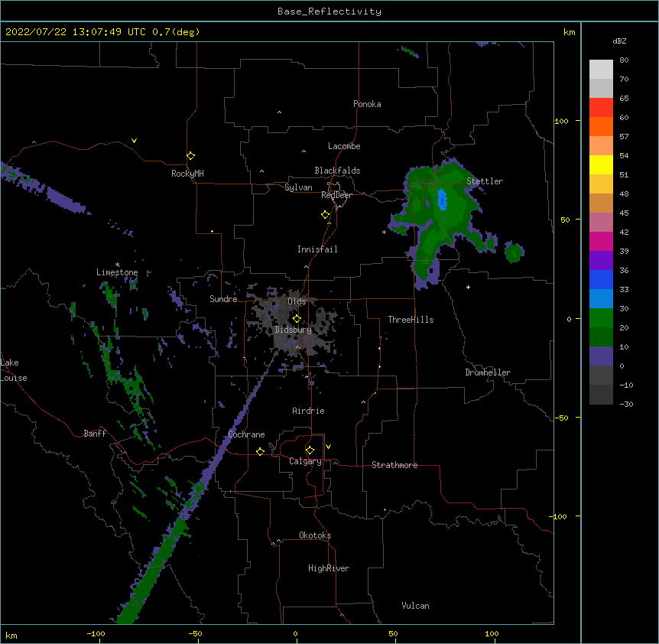Screen dimensions: 659x644
Task: Click the 42 value on dBZ scale
Action: (624, 232)
